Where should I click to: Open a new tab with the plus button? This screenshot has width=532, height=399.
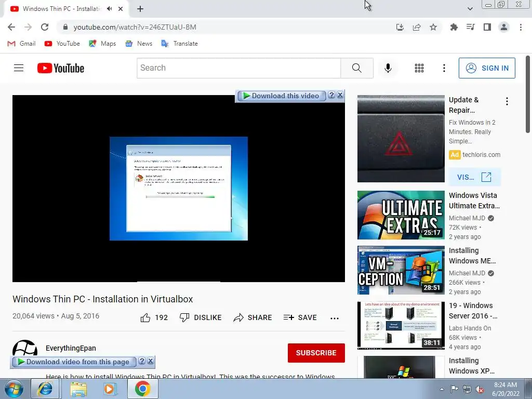[140, 9]
